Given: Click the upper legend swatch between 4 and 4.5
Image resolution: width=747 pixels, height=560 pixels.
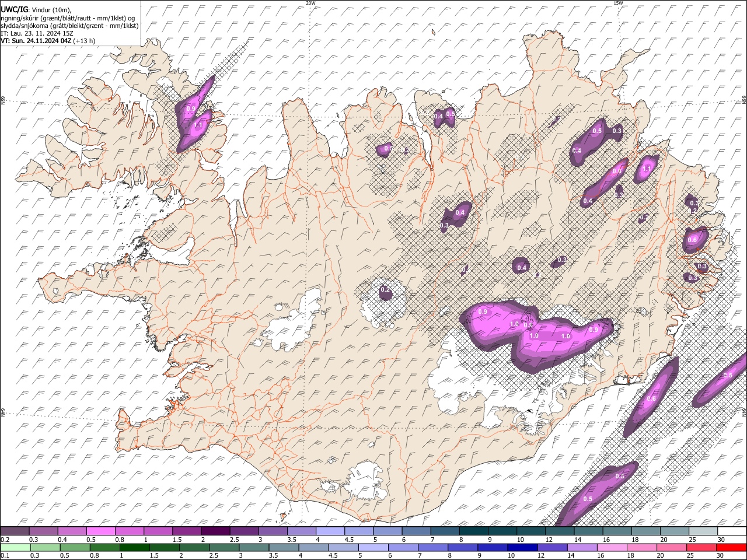Looking at the screenshot, I should (330, 531).
